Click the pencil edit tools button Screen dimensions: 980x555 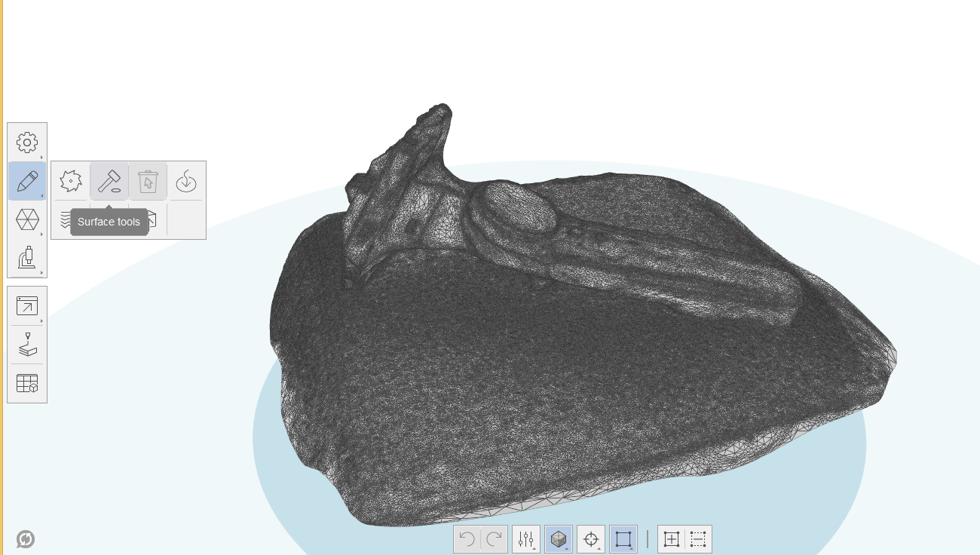[27, 181]
